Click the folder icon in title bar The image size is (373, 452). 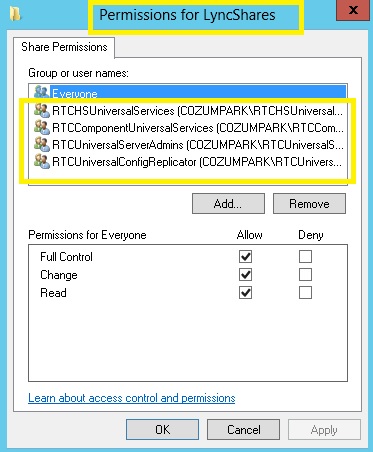point(15,14)
